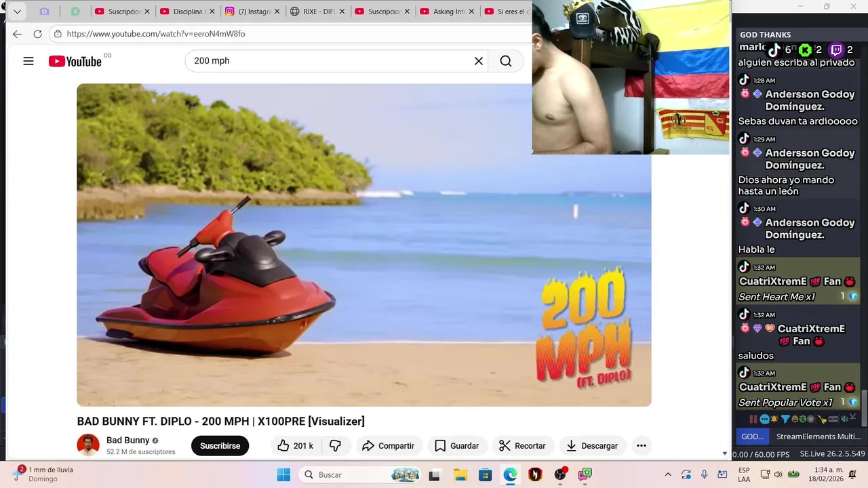
Task: Close the Instagram tab
Action: [x=277, y=12]
